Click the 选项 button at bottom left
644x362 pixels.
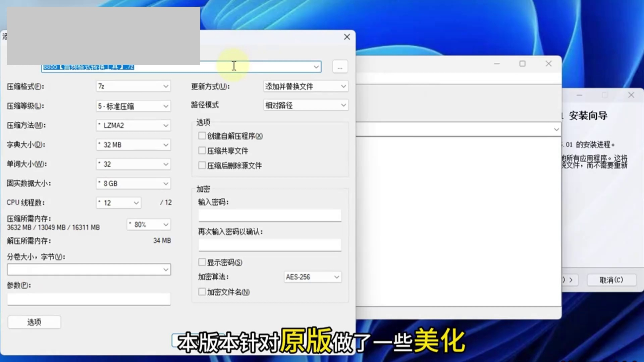coord(34,322)
